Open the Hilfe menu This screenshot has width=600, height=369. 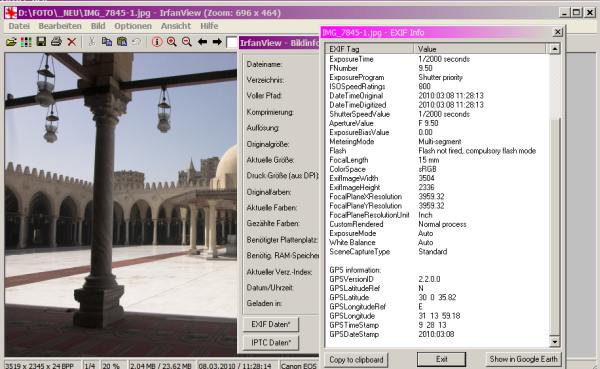tap(209, 26)
